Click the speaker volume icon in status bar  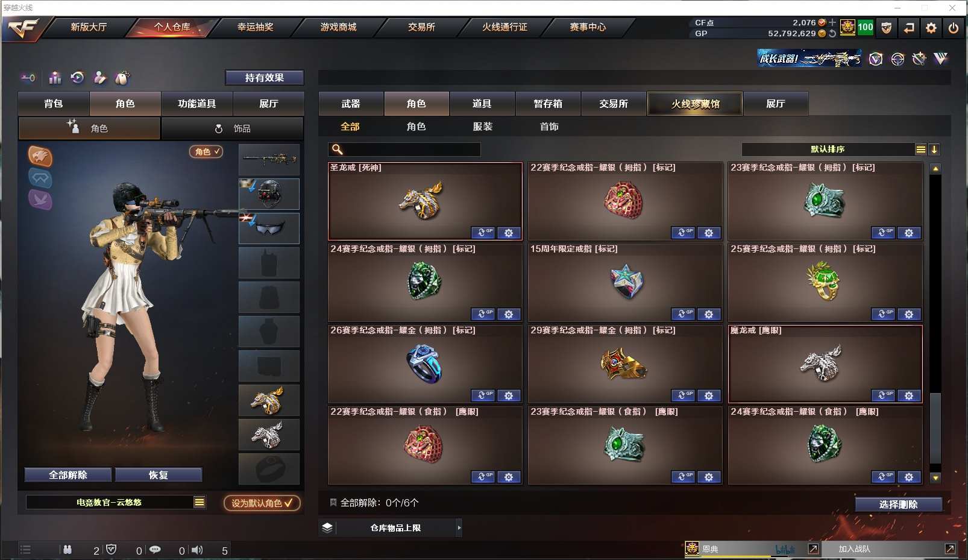pos(197,550)
